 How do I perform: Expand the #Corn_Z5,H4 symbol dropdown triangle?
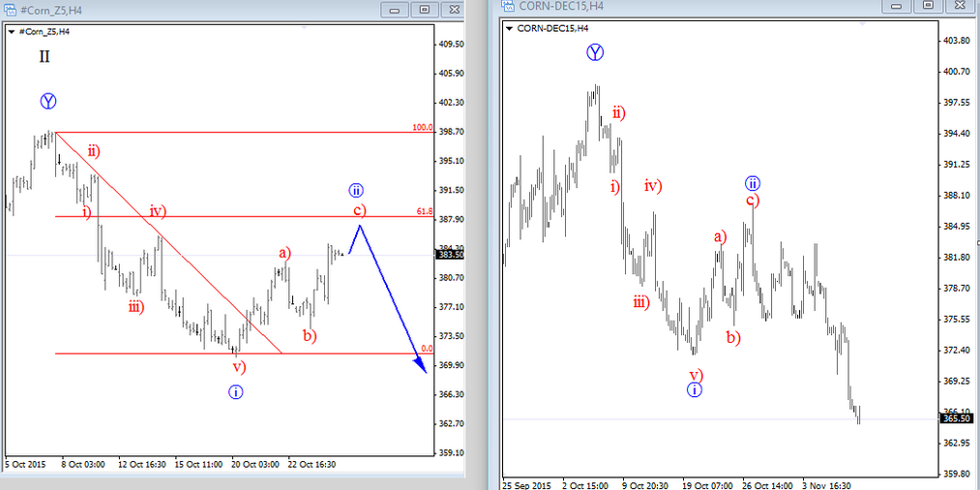pos(12,32)
